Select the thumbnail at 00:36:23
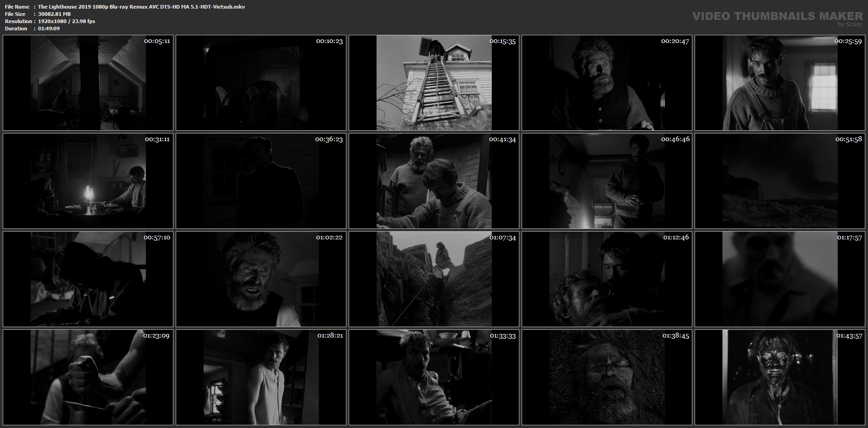 [261, 181]
